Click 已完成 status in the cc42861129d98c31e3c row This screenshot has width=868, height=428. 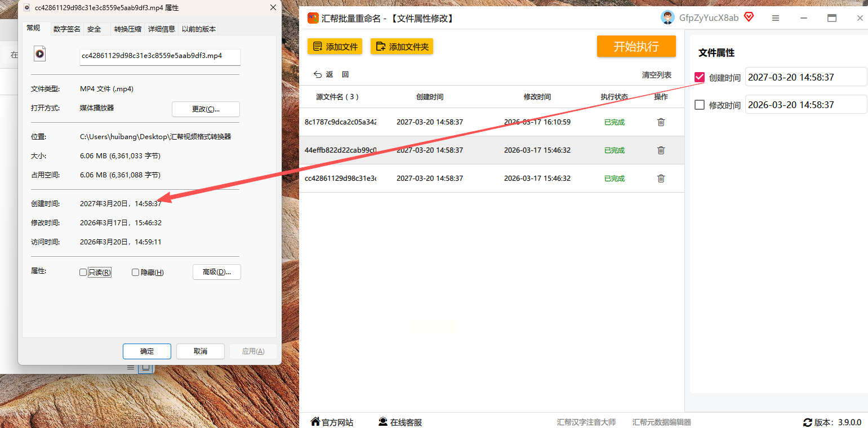(x=615, y=179)
